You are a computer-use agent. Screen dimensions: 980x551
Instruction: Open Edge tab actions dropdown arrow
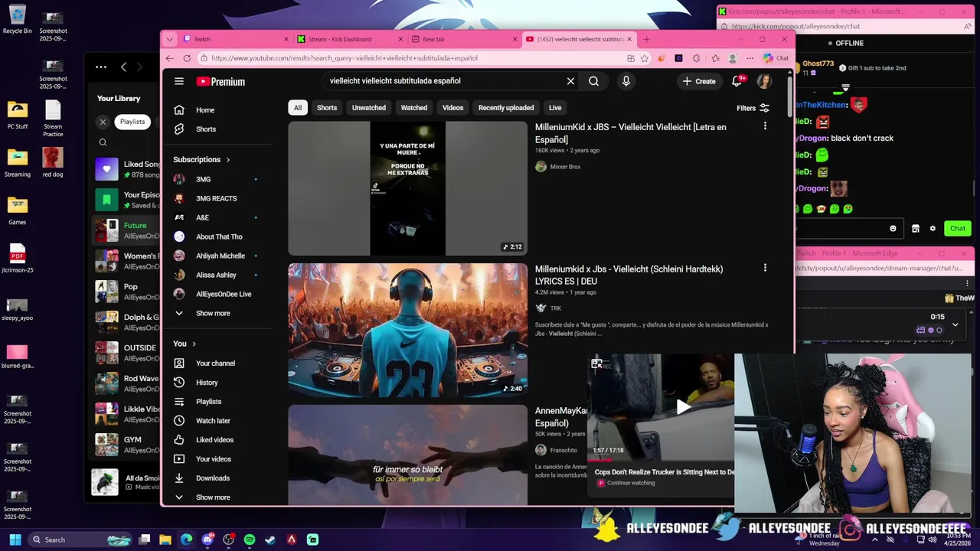tap(169, 39)
